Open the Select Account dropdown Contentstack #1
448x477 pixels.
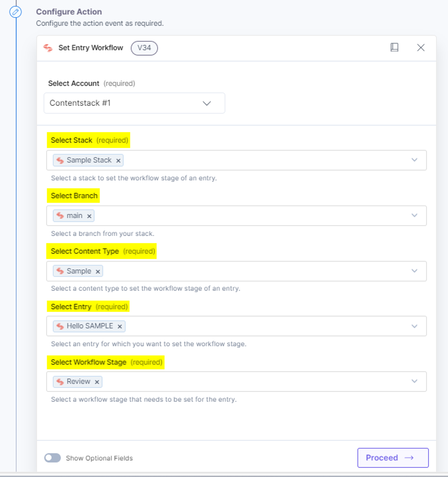coord(134,103)
